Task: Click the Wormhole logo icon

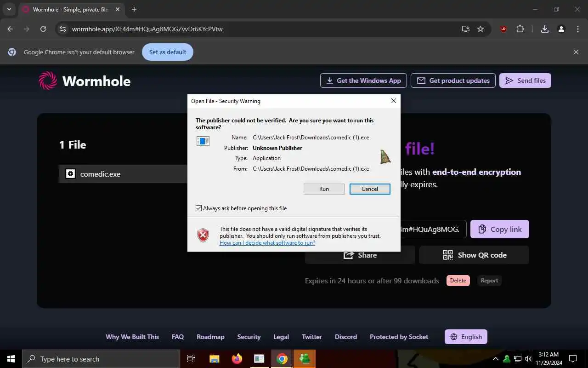Action: (x=48, y=81)
